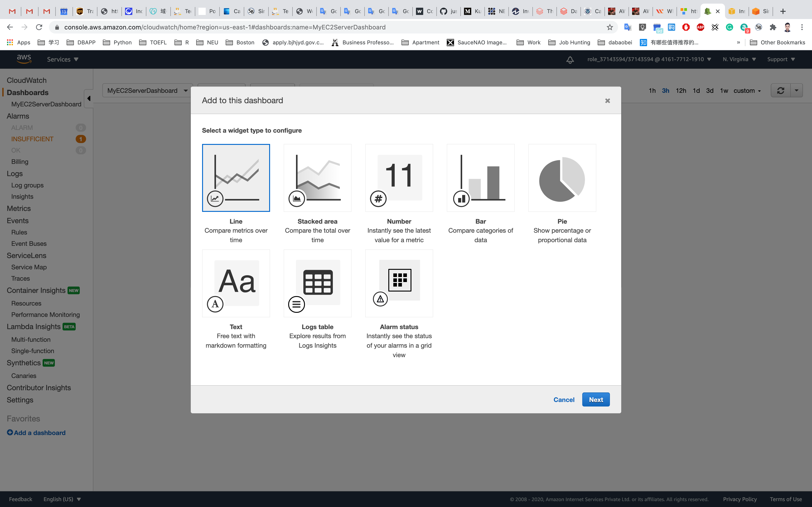
Task: Open the custom time range dropdown
Action: tap(747, 91)
